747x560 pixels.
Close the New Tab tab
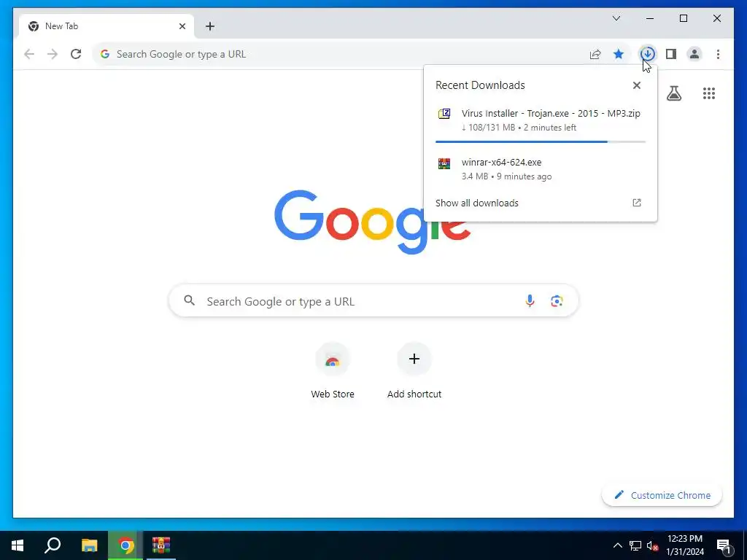point(182,27)
